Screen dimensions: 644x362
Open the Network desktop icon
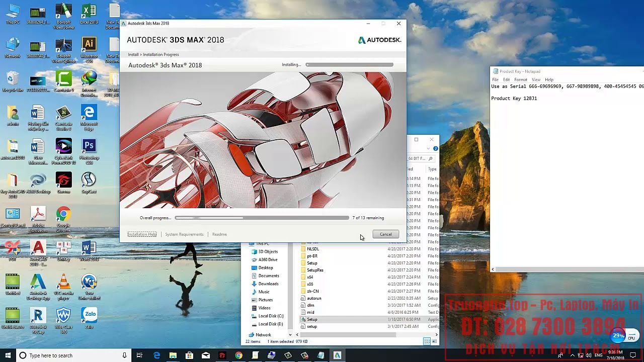tap(13, 47)
